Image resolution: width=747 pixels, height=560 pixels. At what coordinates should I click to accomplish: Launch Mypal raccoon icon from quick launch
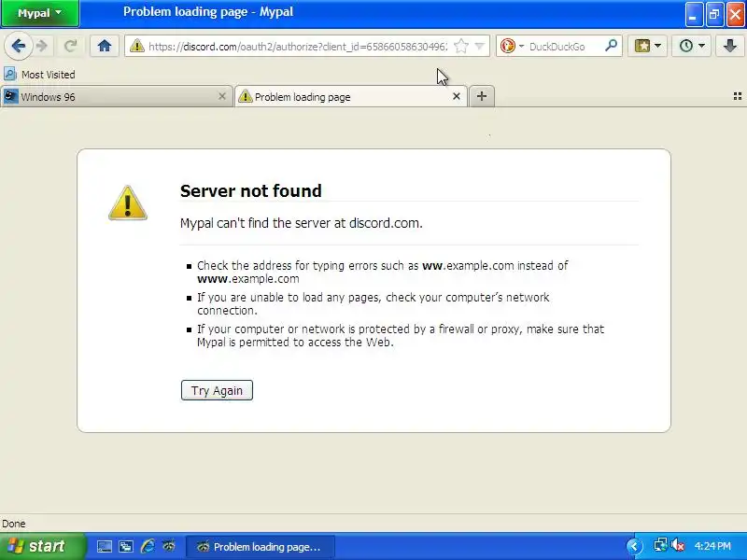pos(169,546)
